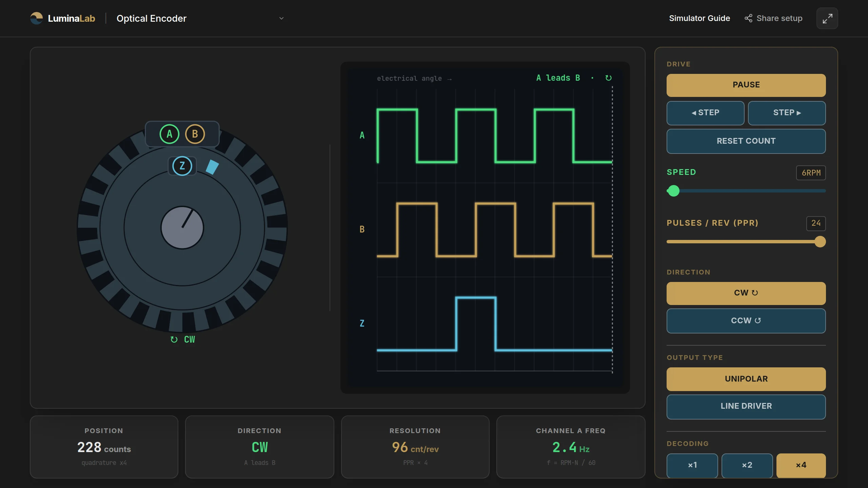Choose ×2 decoding

tap(747, 466)
